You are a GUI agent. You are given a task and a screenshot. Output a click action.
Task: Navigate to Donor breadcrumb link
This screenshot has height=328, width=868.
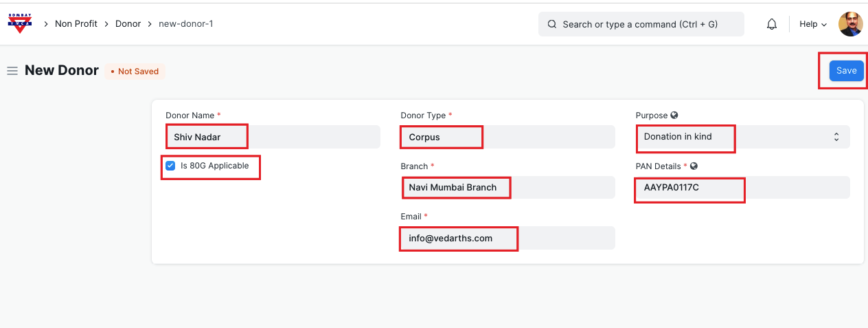tap(128, 24)
